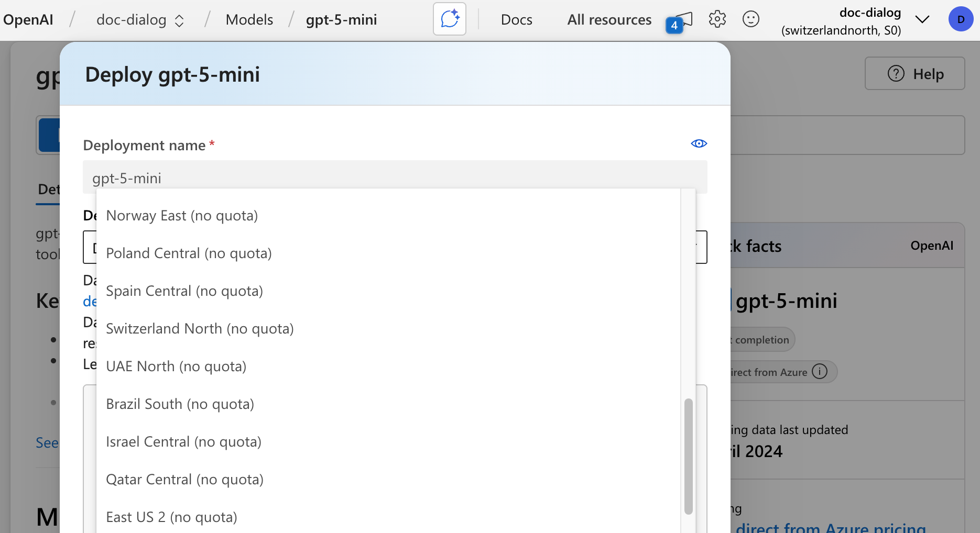Click the Deployment name input field
The width and height of the screenshot is (980, 533).
[395, 177]
